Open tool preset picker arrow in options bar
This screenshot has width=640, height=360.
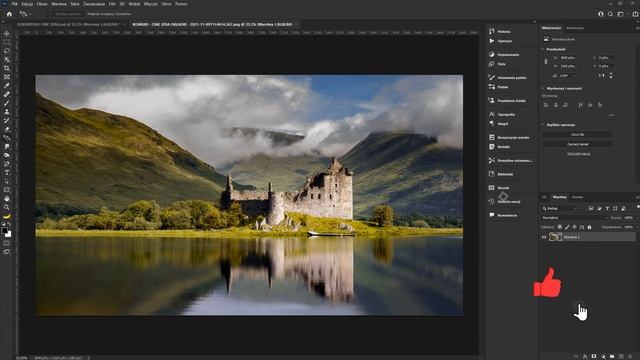point(30,14)
